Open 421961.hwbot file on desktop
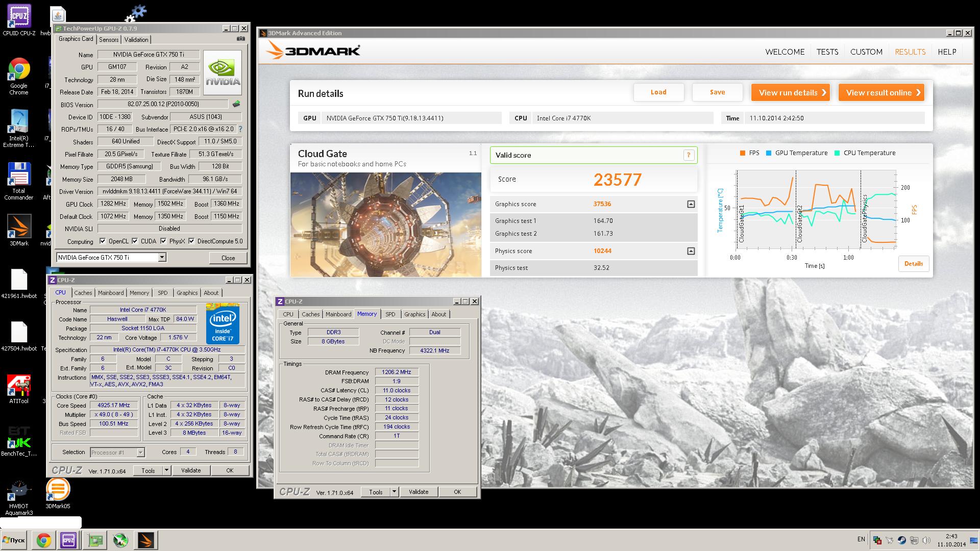Viewport: 980px width, 551px height. (19, 283)
